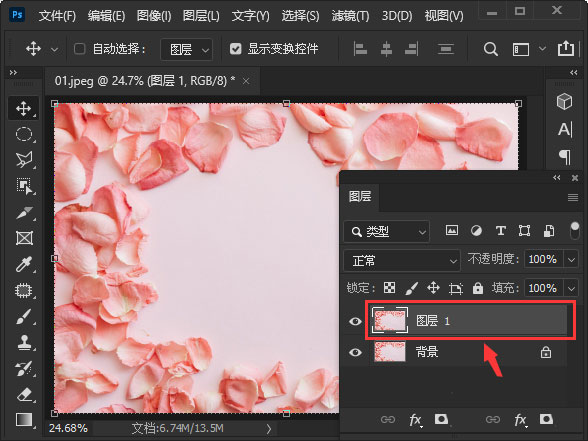This screenshot has width=588, height=441.
Task: Hide 图层 1 using its eye icon
Action: pos(355,321)
